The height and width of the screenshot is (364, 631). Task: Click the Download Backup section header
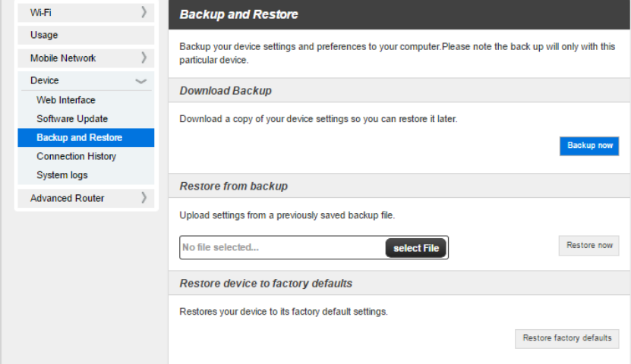[x=226, y=91]
